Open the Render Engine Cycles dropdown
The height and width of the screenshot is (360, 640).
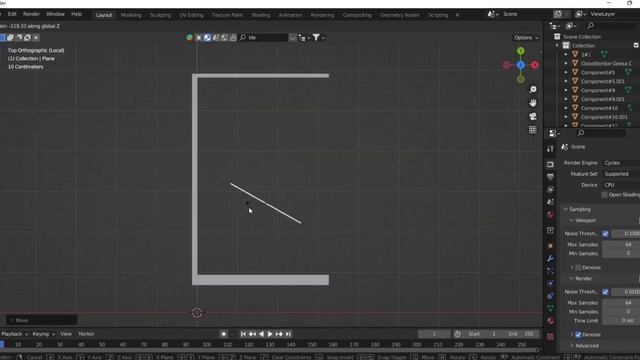pyautogui.click(x=621, y=163)
